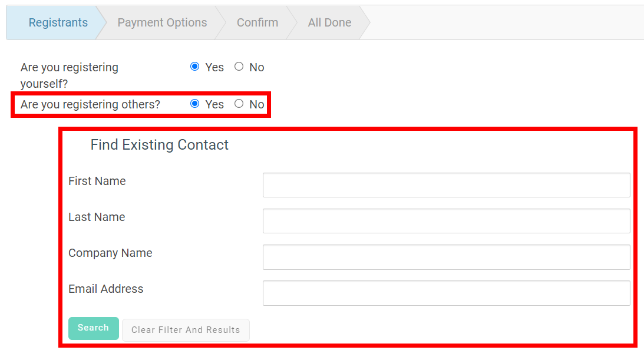
Task: Click inside the First Name field
Action: click(x=446, y=184)
